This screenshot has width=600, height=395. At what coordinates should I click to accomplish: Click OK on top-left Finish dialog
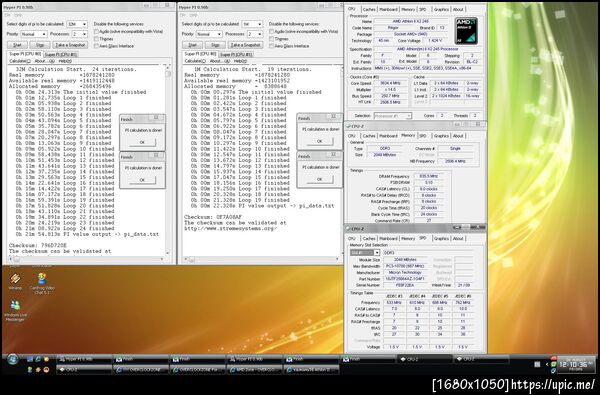coord(142,142)
